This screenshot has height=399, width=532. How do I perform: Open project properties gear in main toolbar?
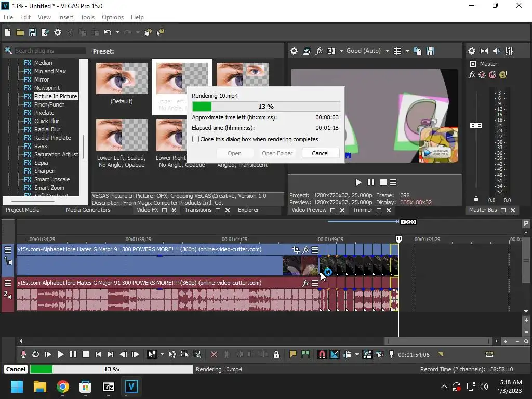point(58,32)
